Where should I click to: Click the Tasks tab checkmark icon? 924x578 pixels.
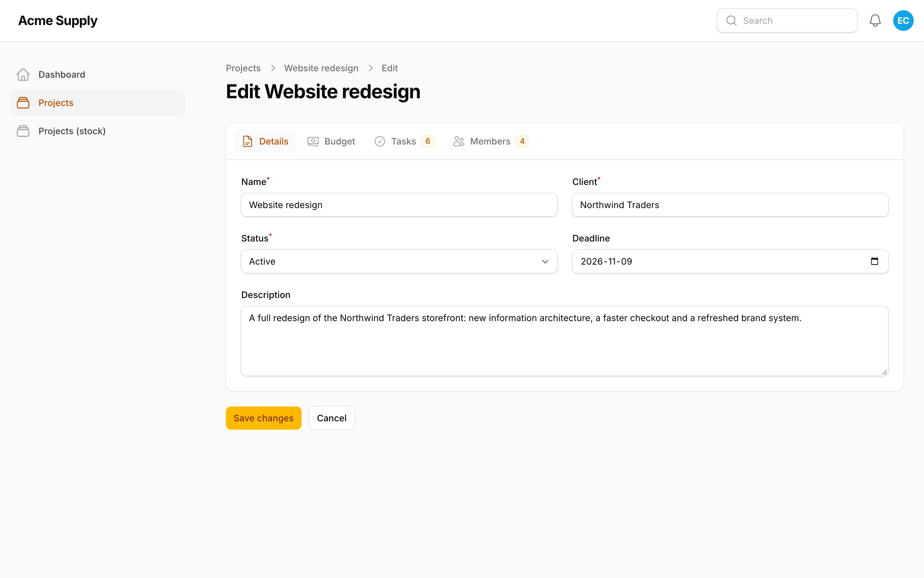coord(380,141)
